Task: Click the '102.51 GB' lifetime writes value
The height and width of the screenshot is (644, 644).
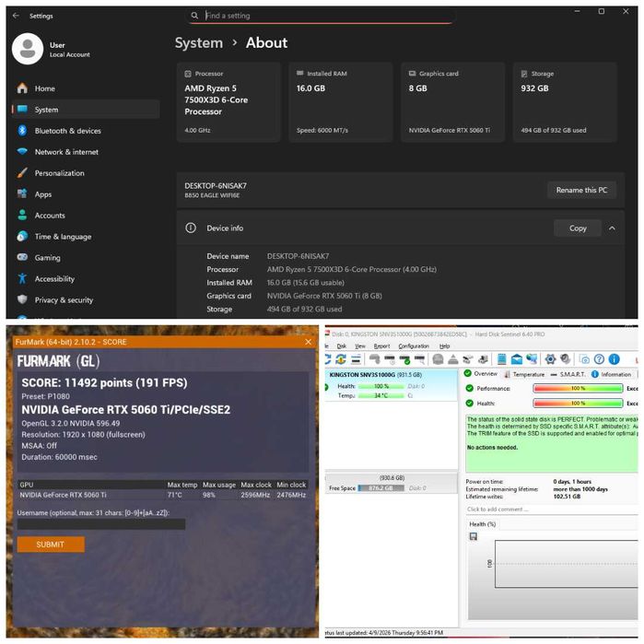Action: pyautogui.click(x=567, y=497)
